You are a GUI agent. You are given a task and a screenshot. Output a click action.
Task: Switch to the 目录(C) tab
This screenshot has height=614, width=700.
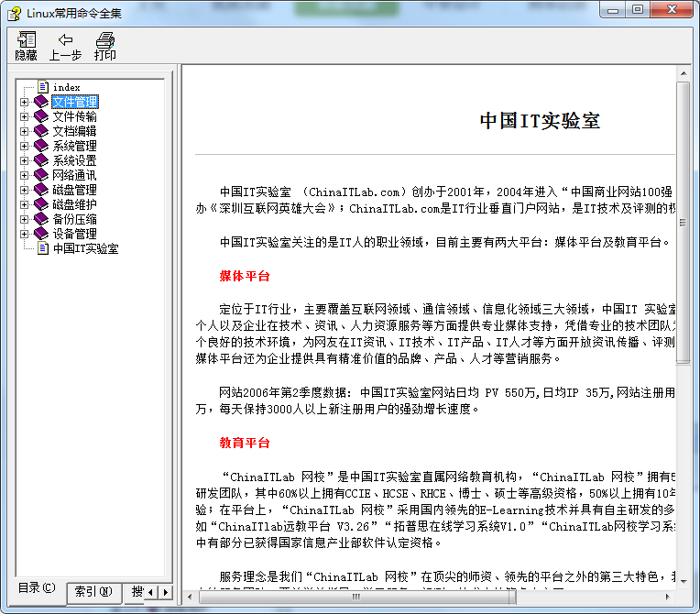tap(38, 588)
